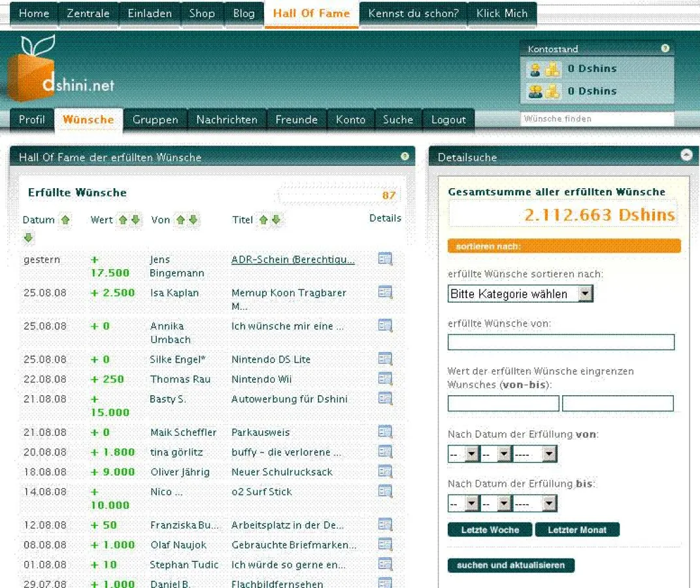Sort Datum column ascending with up arrow
Viewport: 700px width, 588px height.
point(65,220)
